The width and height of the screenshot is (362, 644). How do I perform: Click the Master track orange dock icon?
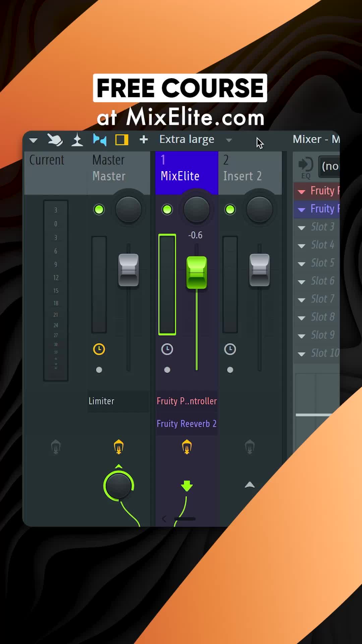click(x=119, y=447)
